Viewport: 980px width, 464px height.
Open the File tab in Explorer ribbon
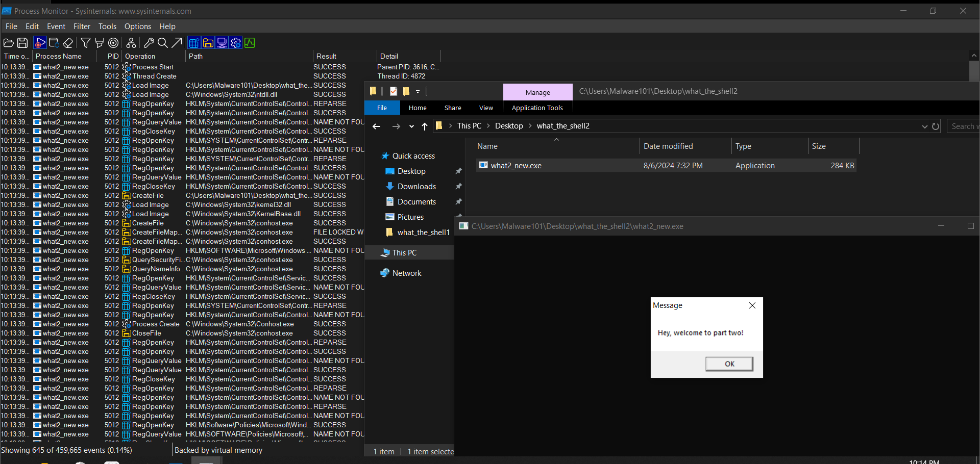coord(382,108)
